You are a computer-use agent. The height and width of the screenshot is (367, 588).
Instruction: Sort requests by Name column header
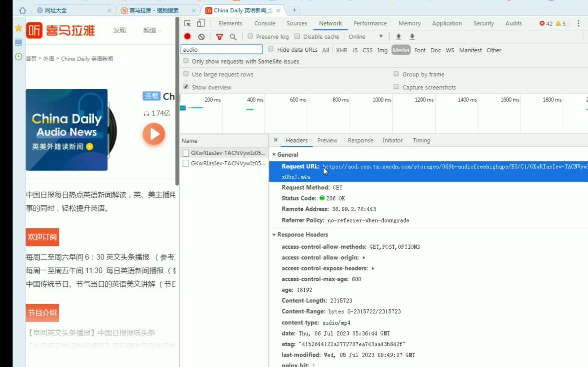(x=224, y=141)
